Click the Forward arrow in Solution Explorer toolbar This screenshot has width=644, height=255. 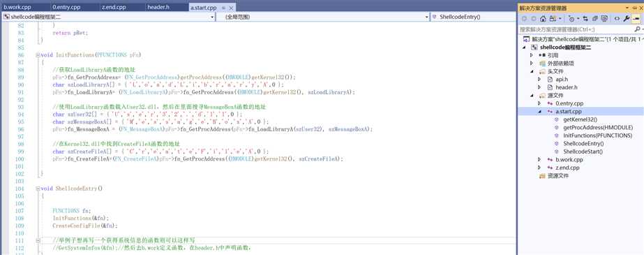pyautogui.click(x=533, y=19)
